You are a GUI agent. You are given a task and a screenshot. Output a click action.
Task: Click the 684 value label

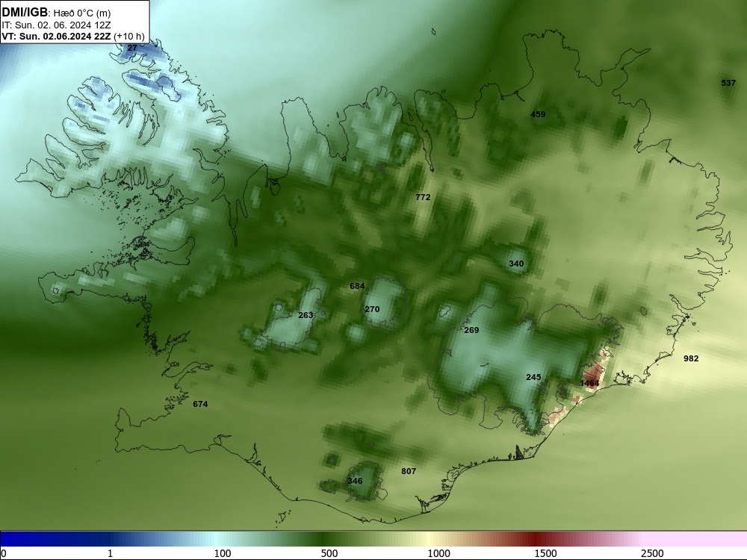357,286
